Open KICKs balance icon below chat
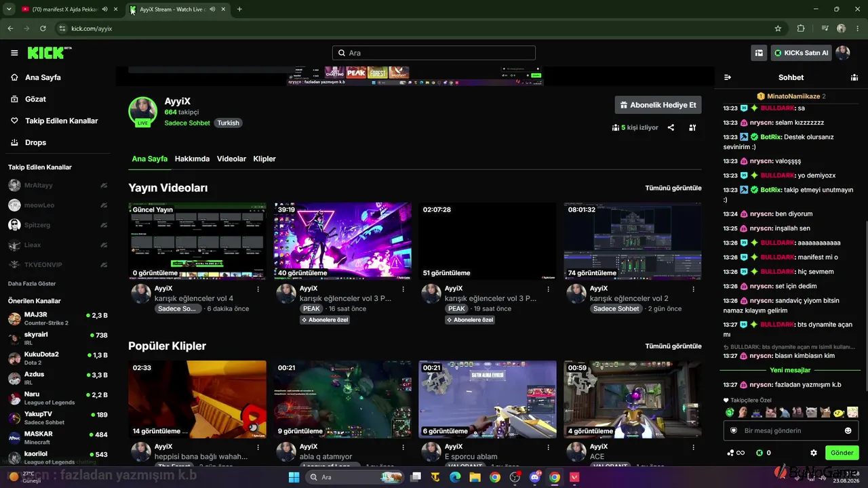 (764, 453)
